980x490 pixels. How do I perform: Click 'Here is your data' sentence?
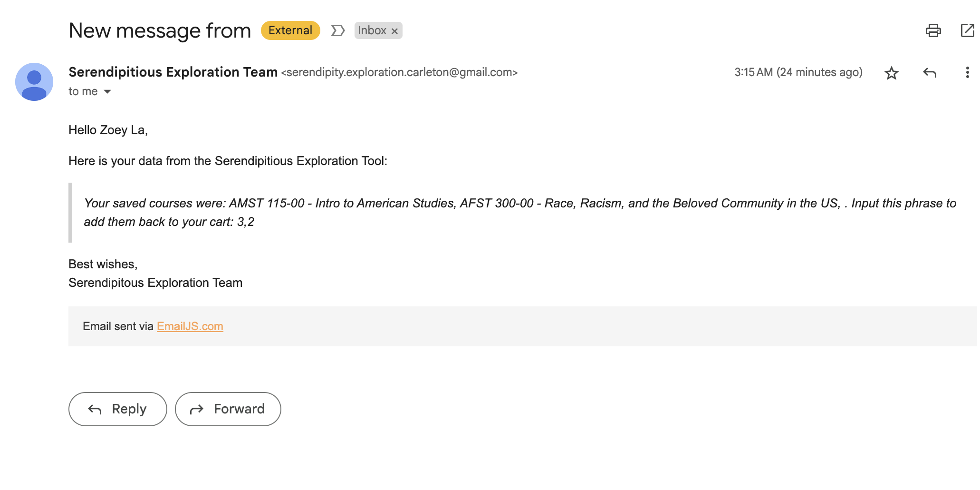click(x=228, y=161)
